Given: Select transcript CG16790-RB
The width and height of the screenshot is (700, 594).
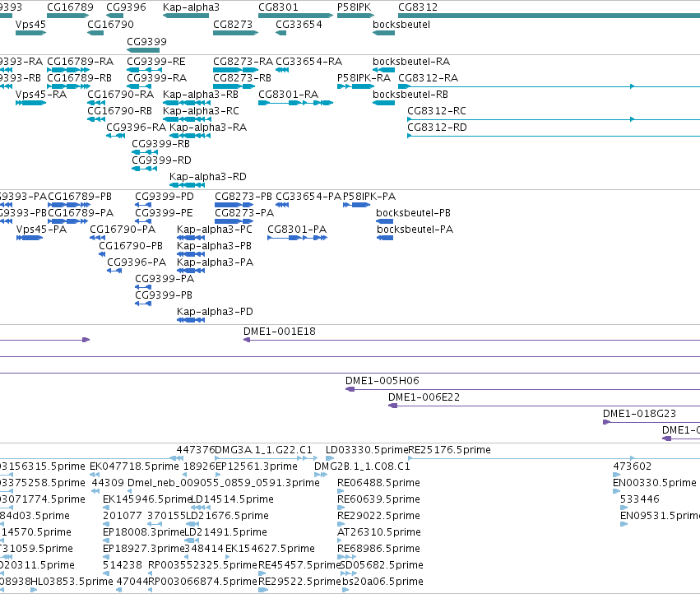Looking at the screenshot, I should coord(119,110).
